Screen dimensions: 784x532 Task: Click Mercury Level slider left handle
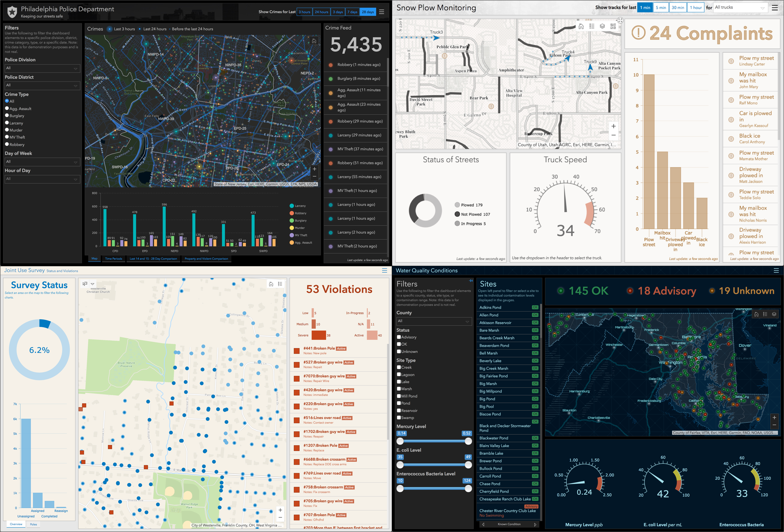point(400,441)
